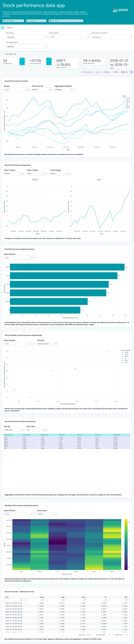
Task: Click the v3.3.0 version label
Action: [x=116, y=72]
